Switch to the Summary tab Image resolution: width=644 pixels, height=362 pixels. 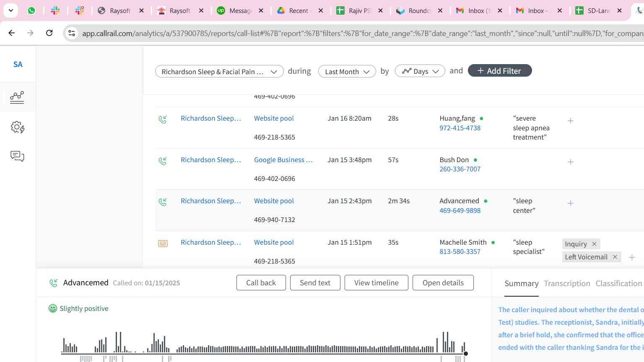522,284
